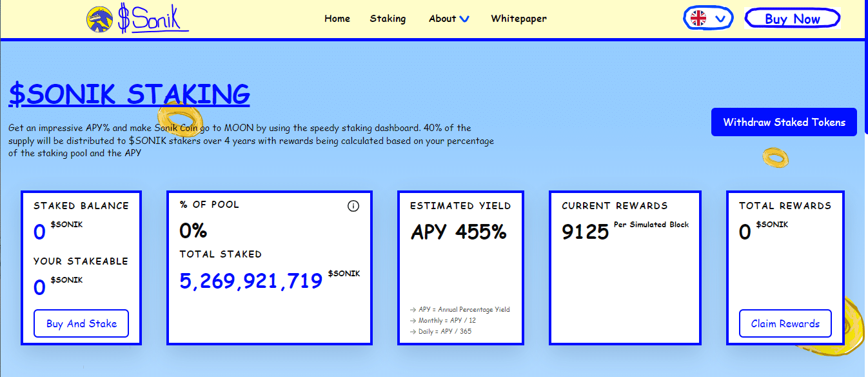Expand the About dropdown menu
Viewport: 868px width, 377px height.
(x=449, y=19)
